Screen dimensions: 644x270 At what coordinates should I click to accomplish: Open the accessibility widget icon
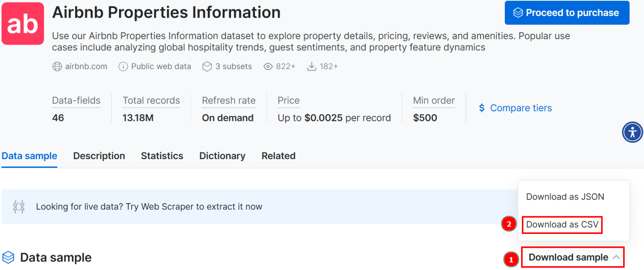click(x=632, y=133)
